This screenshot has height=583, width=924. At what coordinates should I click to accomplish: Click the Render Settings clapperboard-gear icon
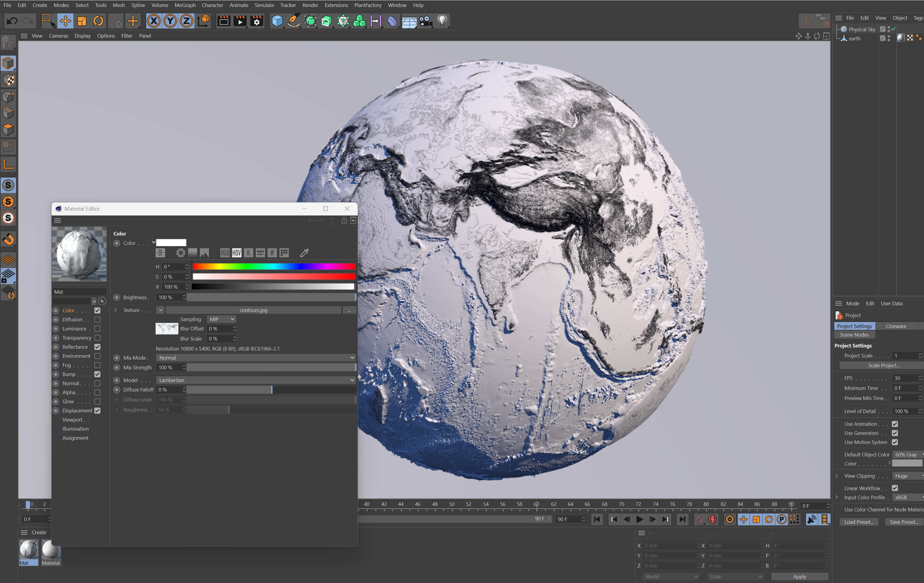pyautogui.click(x=257, y=21)
